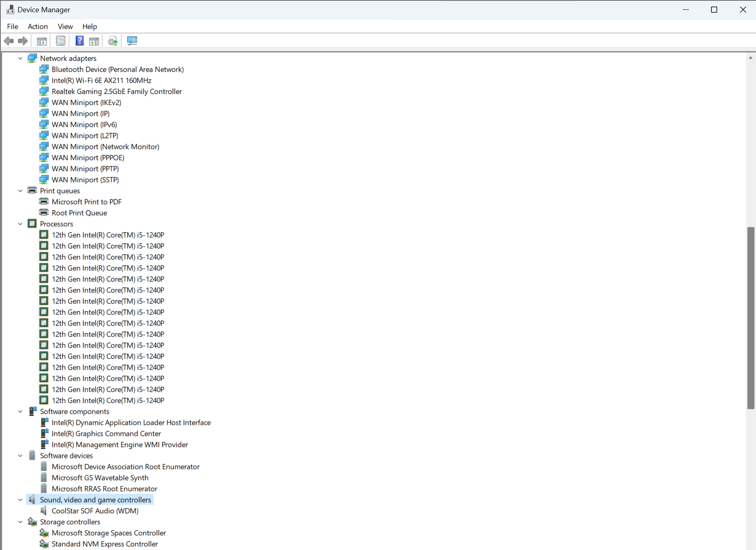Click the Back arrow toolbar icon
The height and width of the screenshot is (550, 756).
[9, 41]
